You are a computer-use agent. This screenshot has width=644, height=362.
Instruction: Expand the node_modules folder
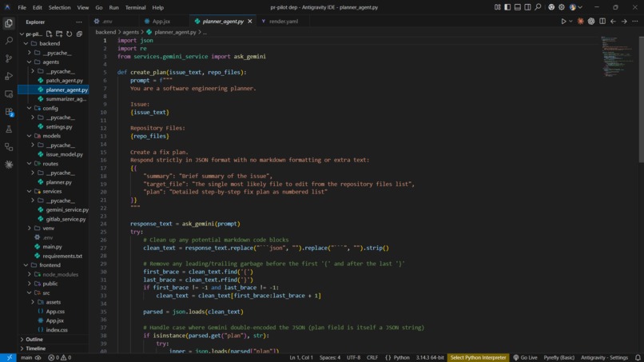29,274
